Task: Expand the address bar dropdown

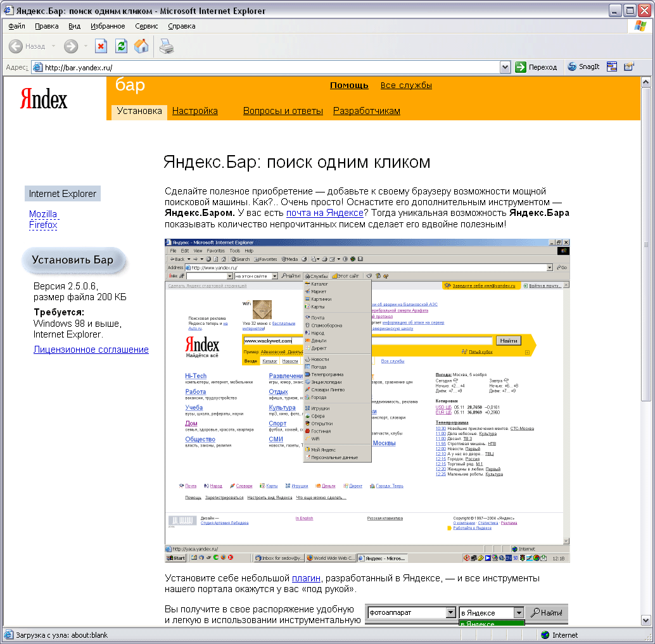Action: (x=505, y=67)
